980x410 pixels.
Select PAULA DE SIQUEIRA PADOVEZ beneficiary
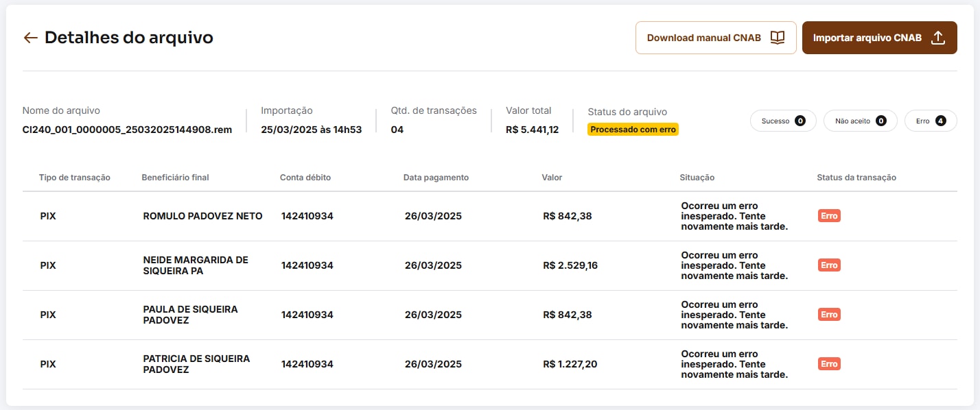tap(190, 315)
